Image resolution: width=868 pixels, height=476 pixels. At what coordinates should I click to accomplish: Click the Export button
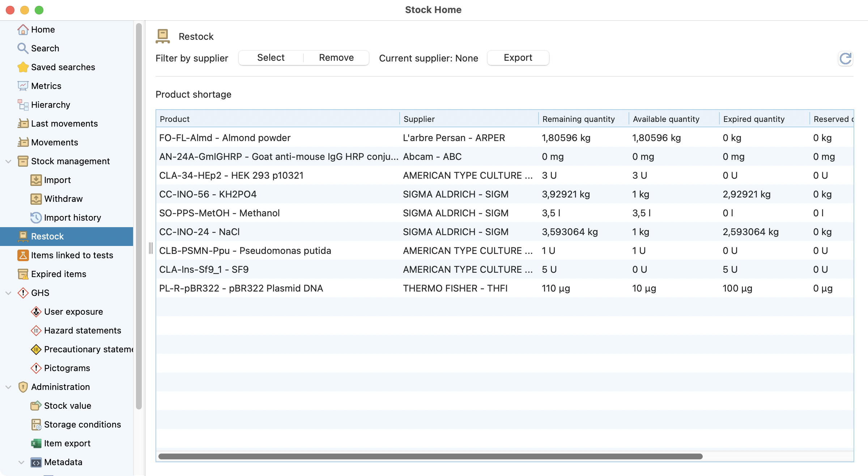coord(518,58)
